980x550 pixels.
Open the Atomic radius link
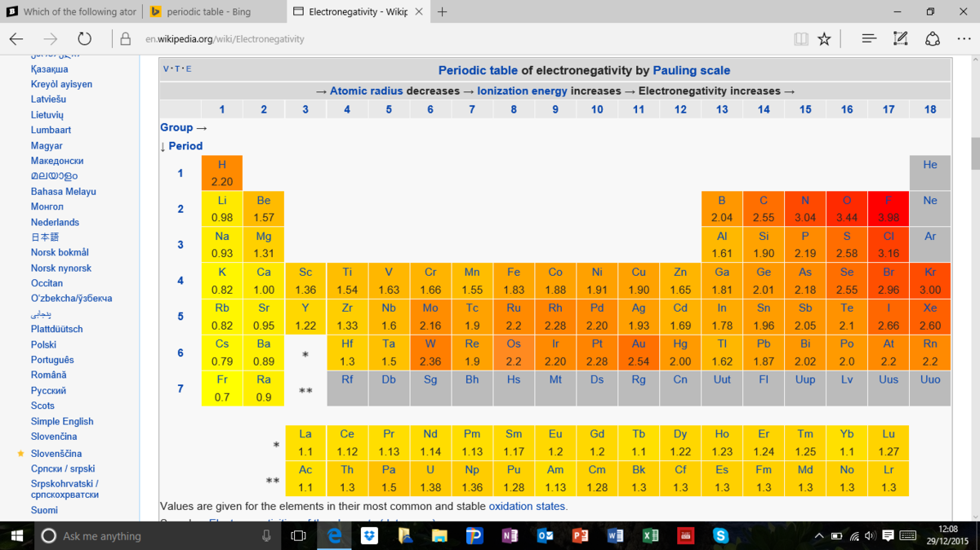366,91
